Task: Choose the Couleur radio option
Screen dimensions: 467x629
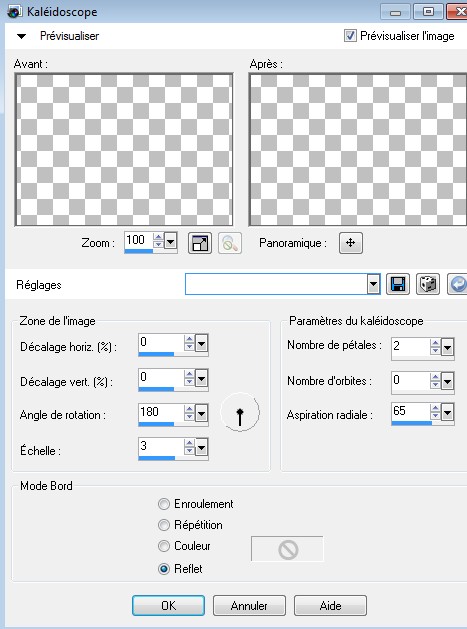Action: coord(164,546)
